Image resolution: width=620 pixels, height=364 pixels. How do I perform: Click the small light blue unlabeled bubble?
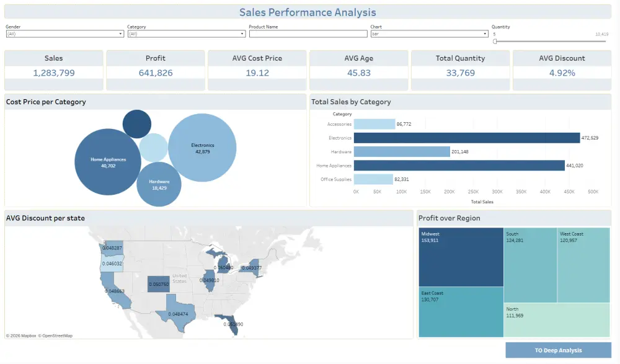[x=153, y=148]
